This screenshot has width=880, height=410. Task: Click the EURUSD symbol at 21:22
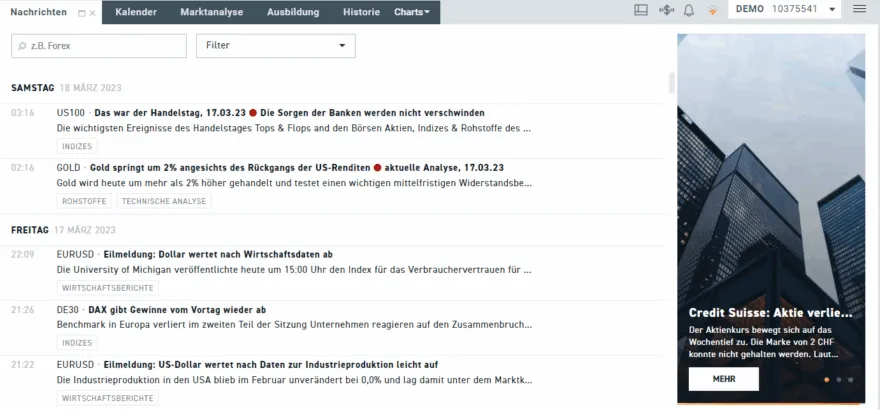click(75, 365)
